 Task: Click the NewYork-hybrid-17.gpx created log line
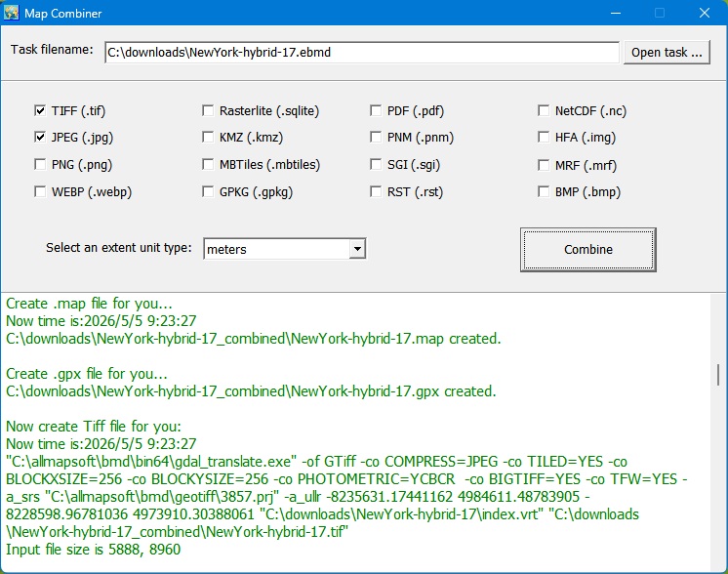[251, 391]
